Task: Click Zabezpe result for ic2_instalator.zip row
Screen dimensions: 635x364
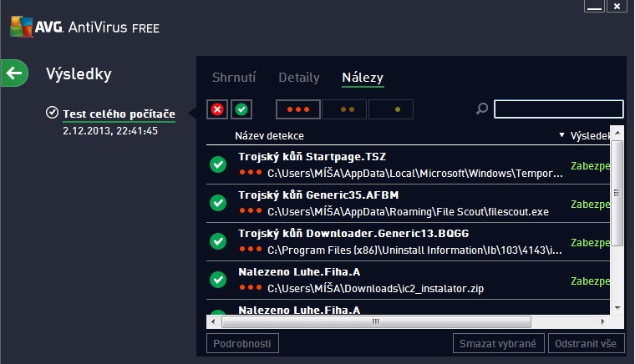Action: [x=590, y=281]
